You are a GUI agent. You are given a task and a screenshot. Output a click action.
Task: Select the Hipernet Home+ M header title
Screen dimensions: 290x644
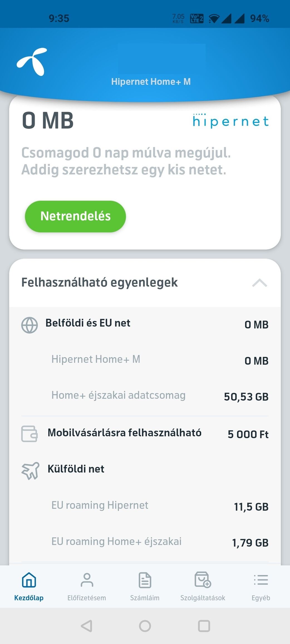(151, 82)
